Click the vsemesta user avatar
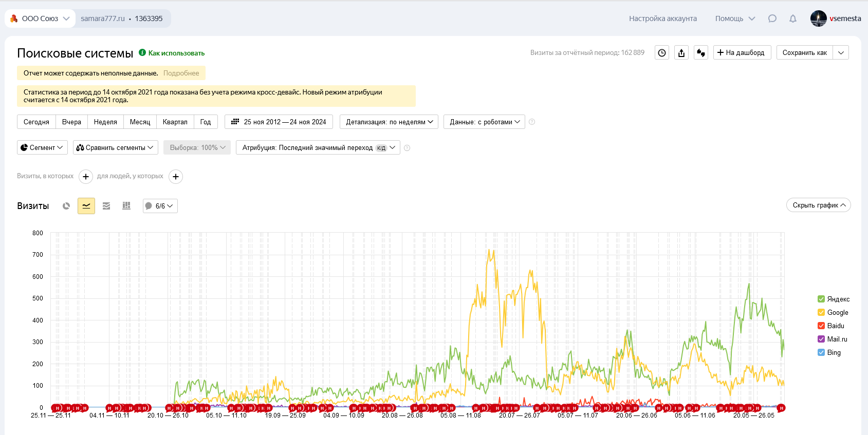The height and width of the screenshot is (435, 868). click(x=819, y=18)
